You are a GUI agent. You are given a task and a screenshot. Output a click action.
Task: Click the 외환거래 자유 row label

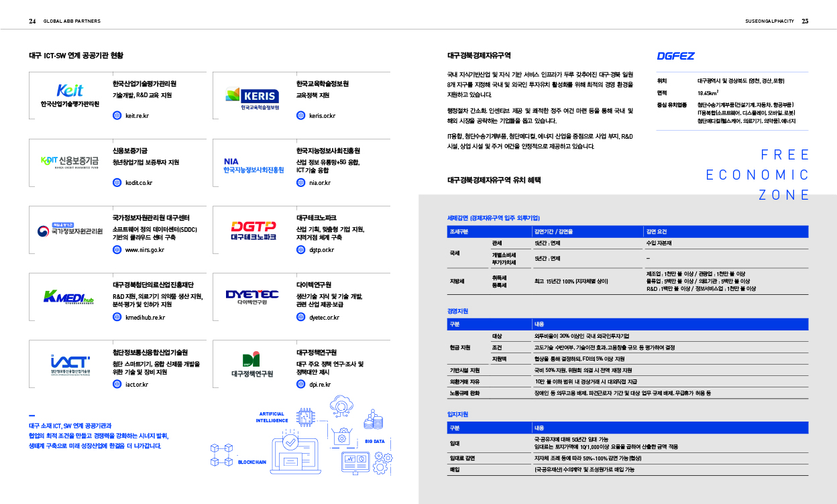click(x=465, y=381)
